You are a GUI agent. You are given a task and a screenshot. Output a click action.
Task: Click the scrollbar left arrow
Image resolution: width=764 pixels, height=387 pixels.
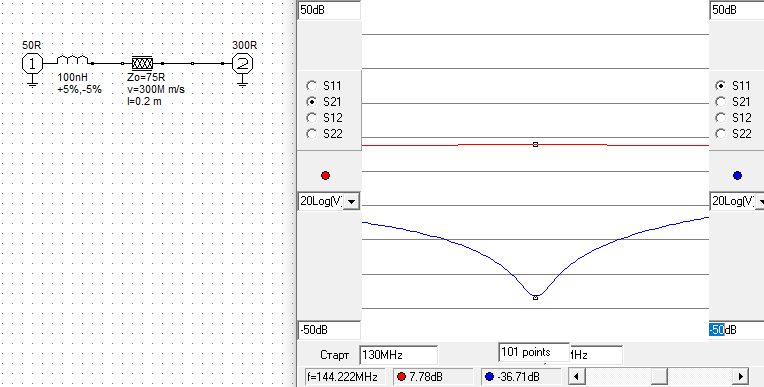coord(577,376)
